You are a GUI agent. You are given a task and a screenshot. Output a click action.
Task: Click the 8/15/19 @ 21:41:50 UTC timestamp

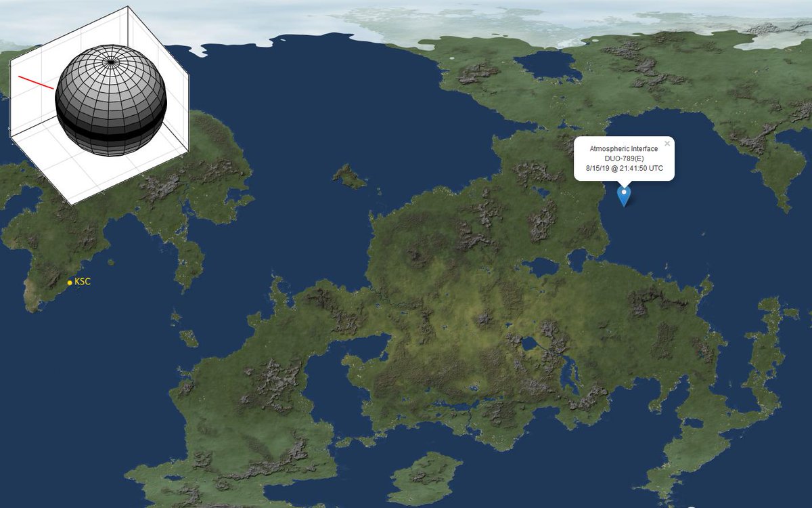[x=624, y=168]
